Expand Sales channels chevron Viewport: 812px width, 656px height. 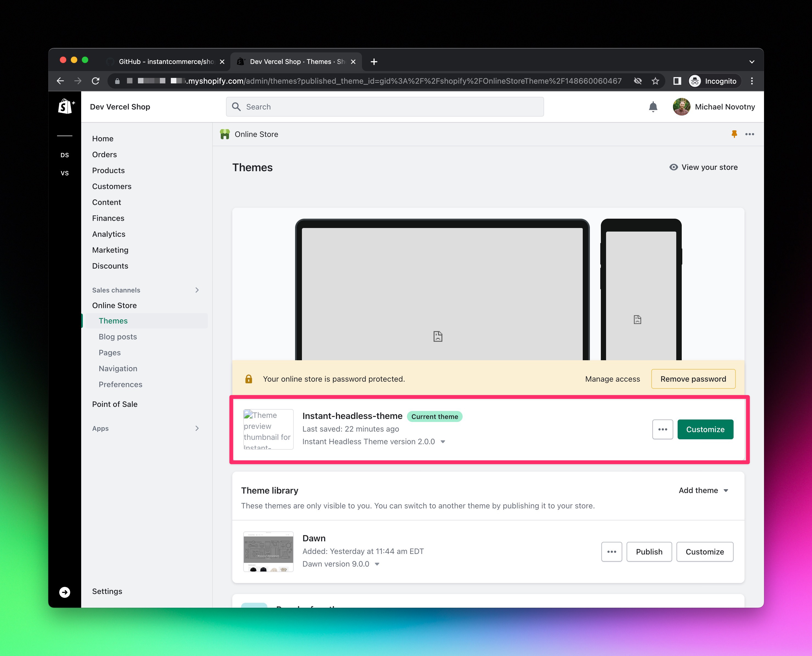tap(197, 290)
